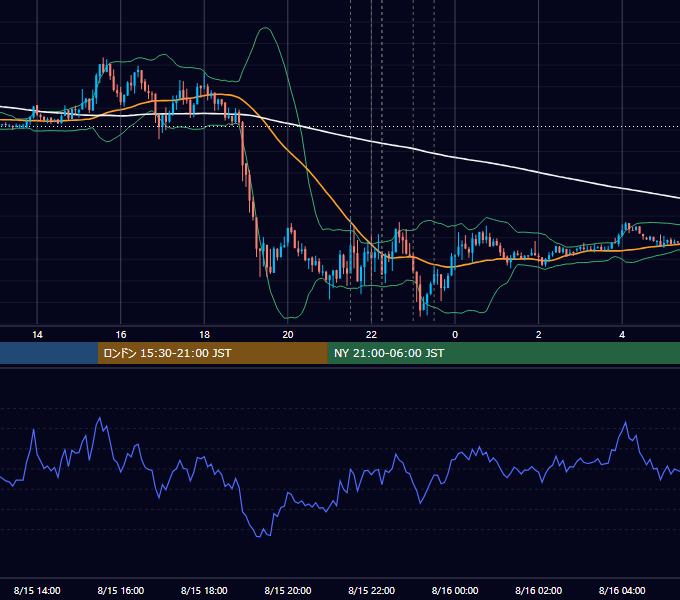This screenshot has width=680, height=600.
Task: Click the 22 hour axis label
Action: point(371,335)
